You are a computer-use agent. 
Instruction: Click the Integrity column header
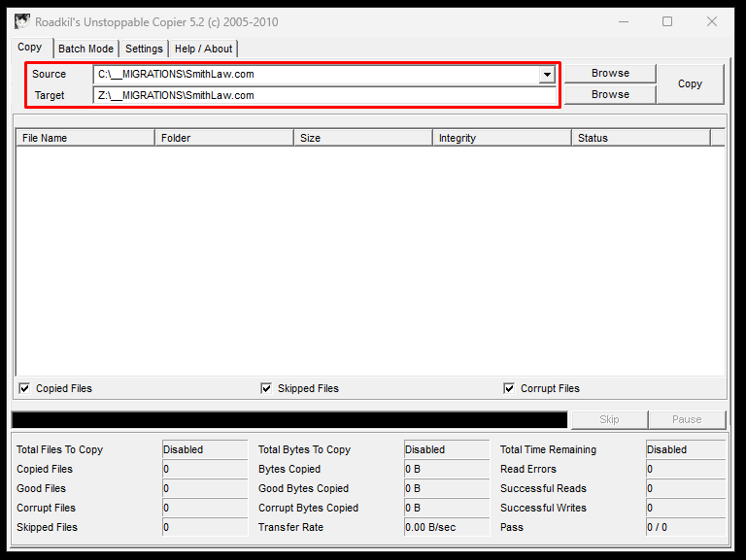[502, 138]
